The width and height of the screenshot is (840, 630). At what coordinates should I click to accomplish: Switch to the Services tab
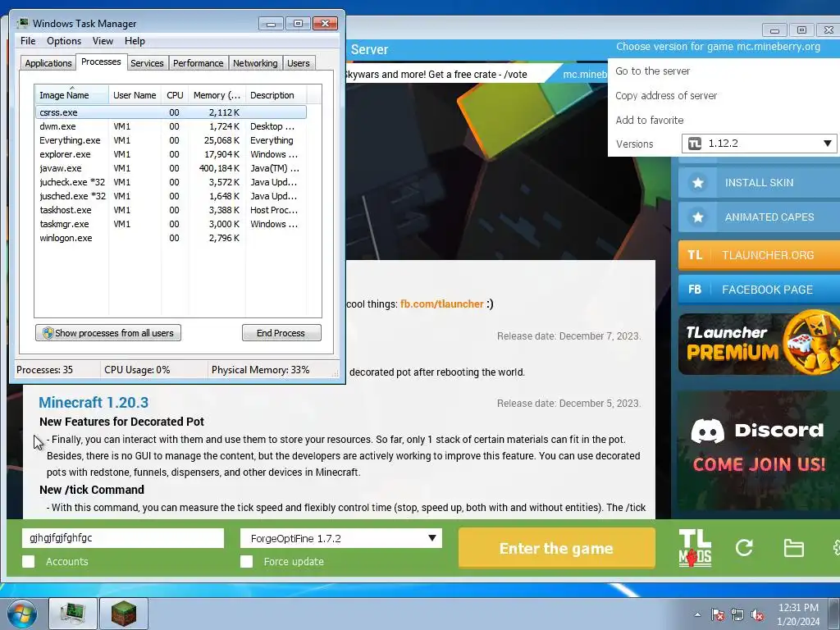click(x=147, y=63)
